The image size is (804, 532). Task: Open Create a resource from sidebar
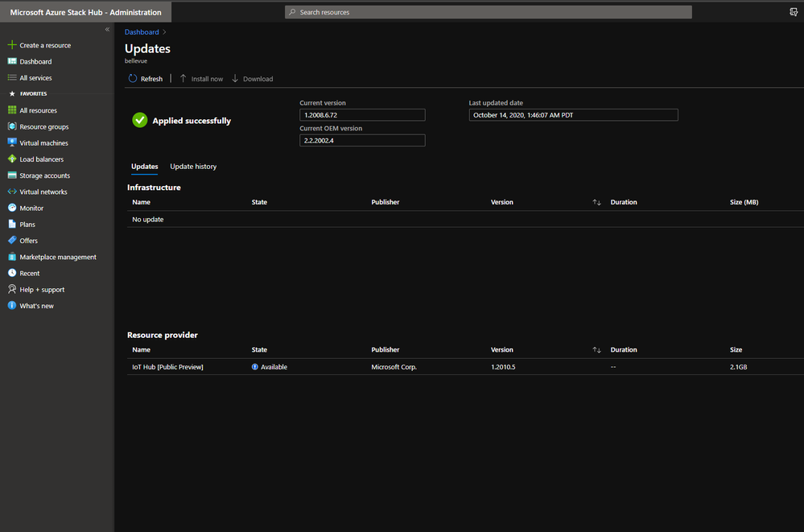(x=45, y=45)
